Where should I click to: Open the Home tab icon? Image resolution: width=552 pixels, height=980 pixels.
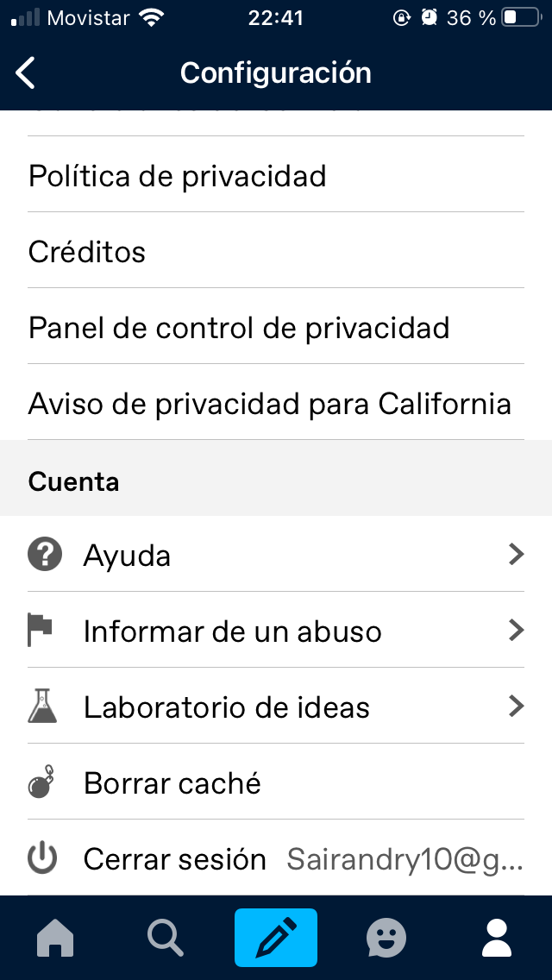pos(55,937)
